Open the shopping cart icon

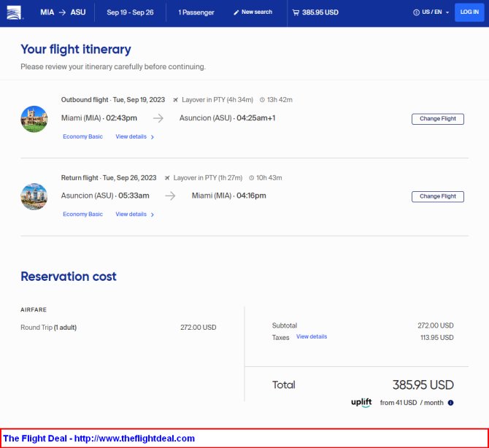pos(296,12)
